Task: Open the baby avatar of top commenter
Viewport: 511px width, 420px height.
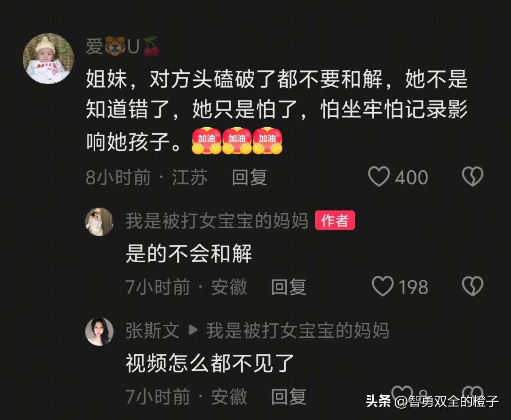Action: tap(48, 59)
